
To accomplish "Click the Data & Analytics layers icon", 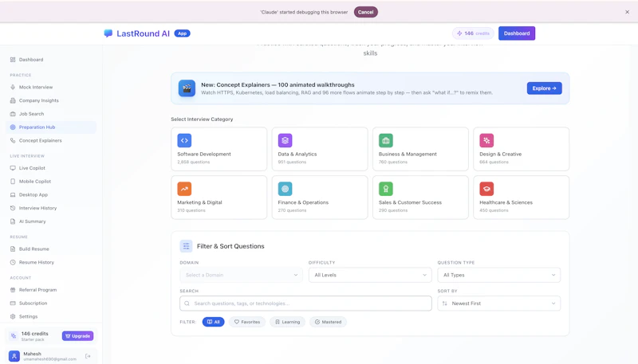I will coord(285,140).
